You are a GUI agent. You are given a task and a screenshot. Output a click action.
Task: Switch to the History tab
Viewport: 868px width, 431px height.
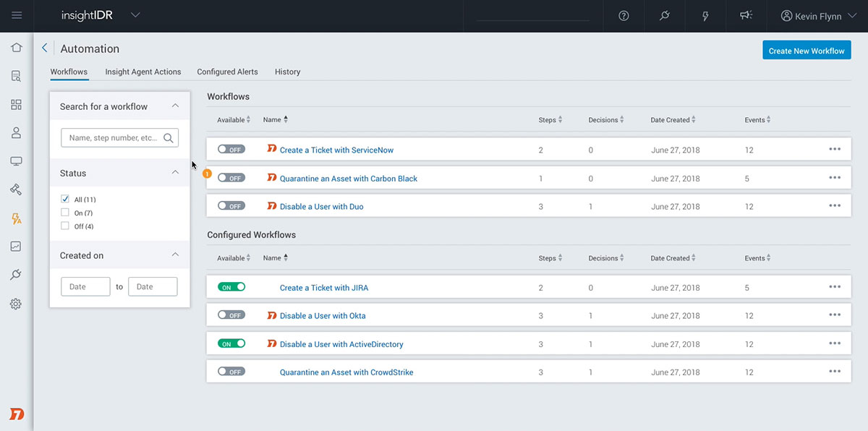point(287,72)
